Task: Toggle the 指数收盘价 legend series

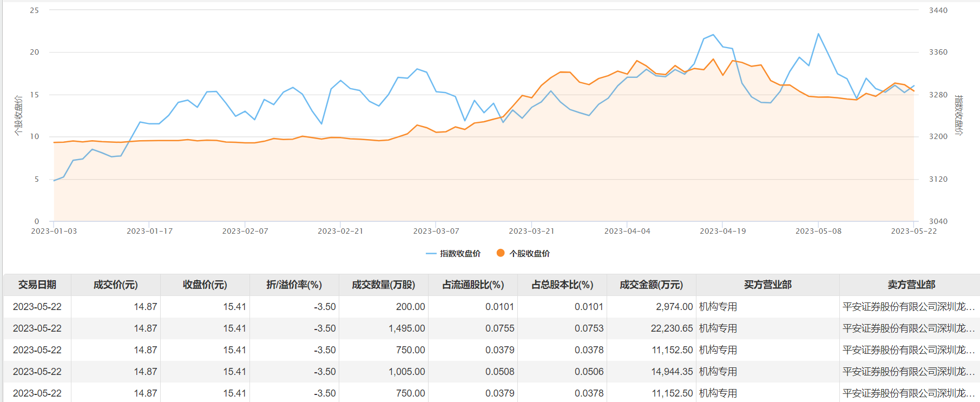Action: pos(453,253)
